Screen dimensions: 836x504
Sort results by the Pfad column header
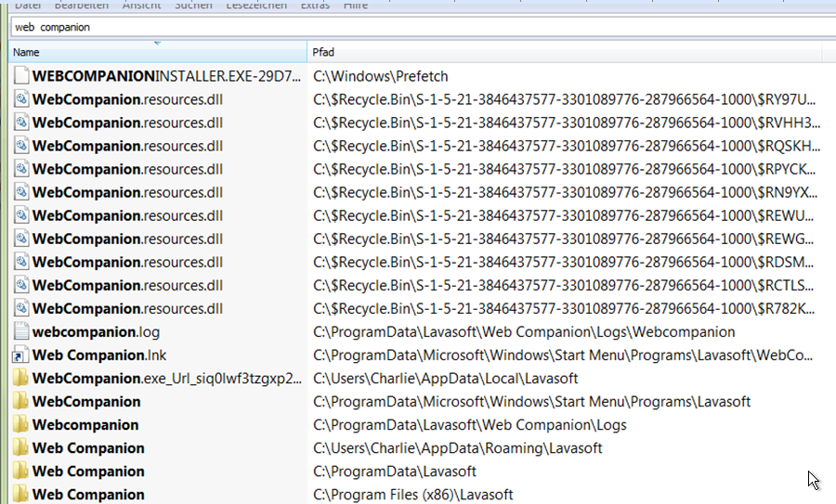point(565,52)
